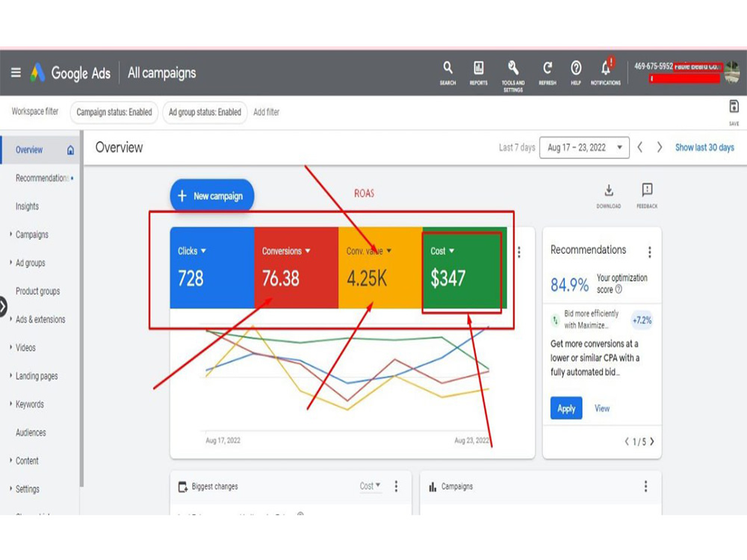The image size is (747, 560).
Task: Open Cost dropdown in Biggest changes
Action: tap(371, 486)
